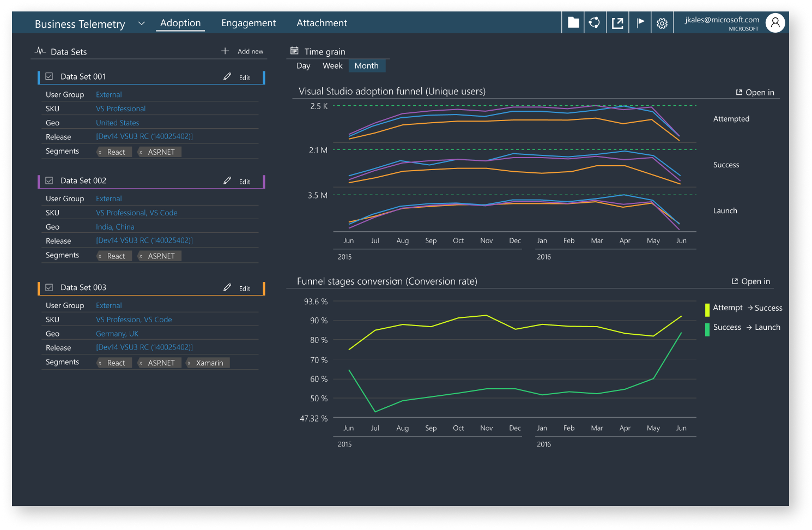Click the Attempted funnel stage label
Image resolution: width=812 pixels, height=530 pixels.
coord(731,119)
